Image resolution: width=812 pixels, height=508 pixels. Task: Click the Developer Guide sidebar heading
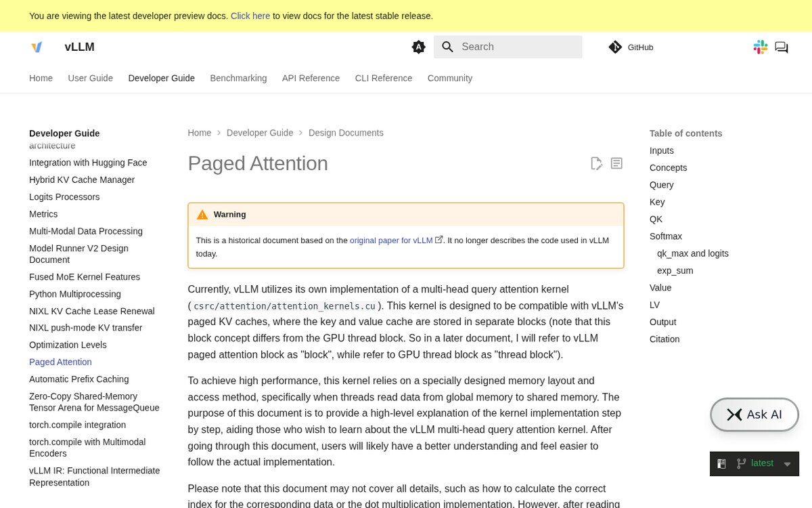pos(64,133)
